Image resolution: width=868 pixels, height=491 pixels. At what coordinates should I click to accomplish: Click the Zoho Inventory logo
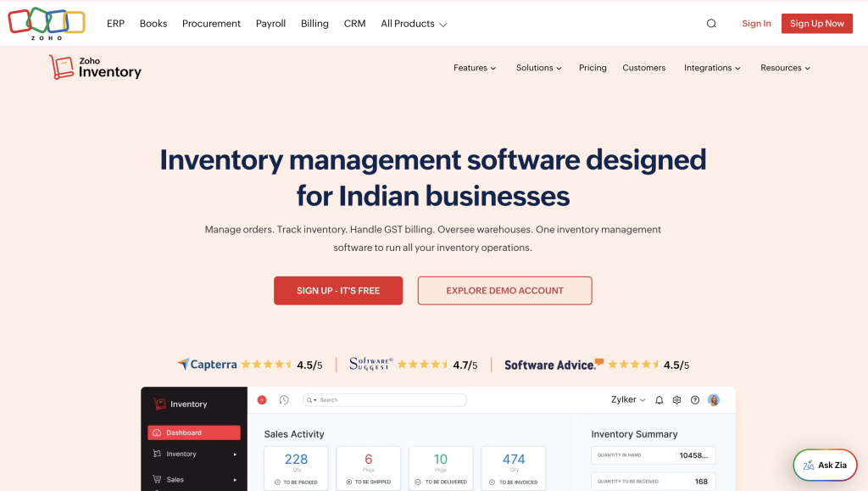click(x=95, y=68)
